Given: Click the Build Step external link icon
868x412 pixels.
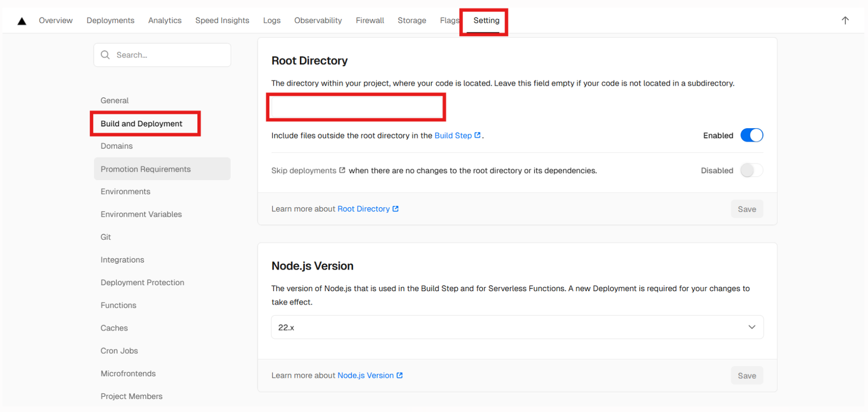Looking at the screenshot, I should click(478, 135).
